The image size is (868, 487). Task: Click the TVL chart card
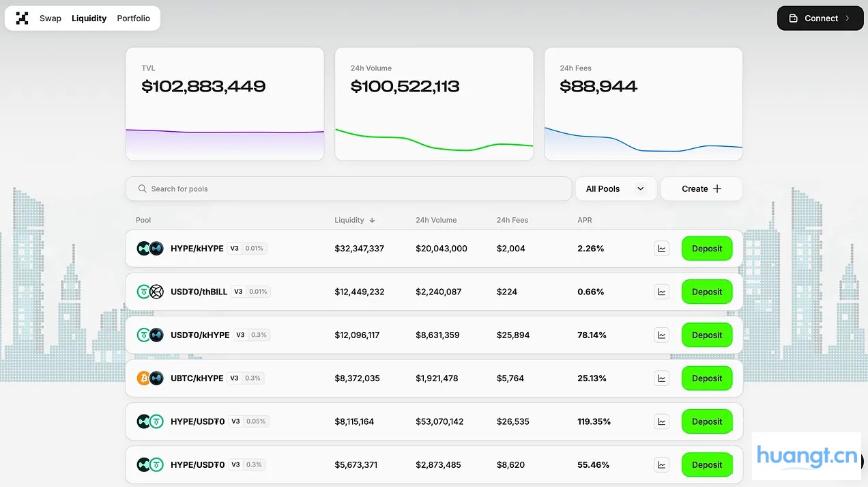coord(225,104)
